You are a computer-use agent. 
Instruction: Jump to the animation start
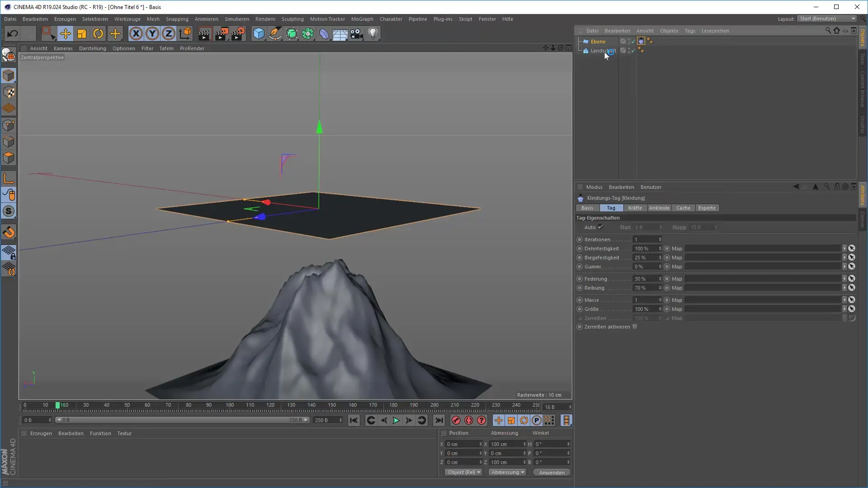point(354,421)
